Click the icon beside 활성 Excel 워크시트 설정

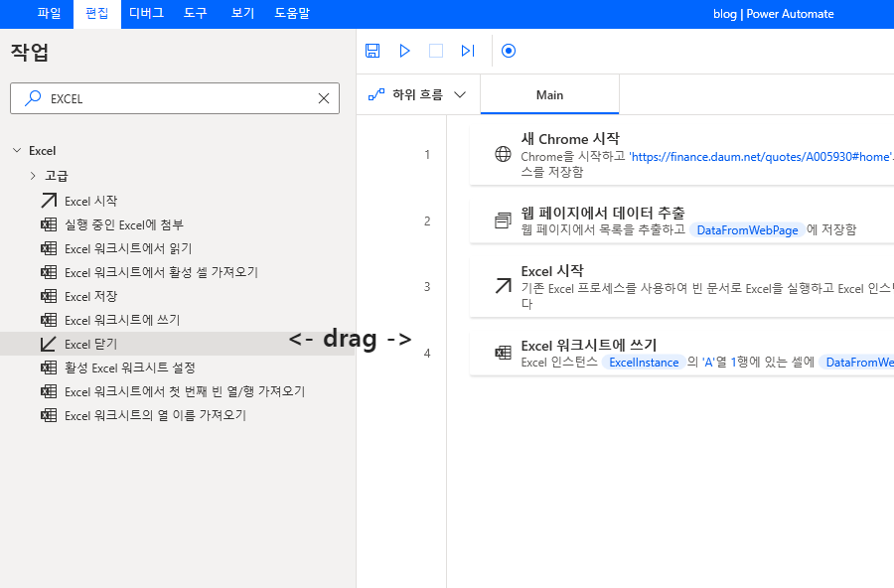(49, 367)
